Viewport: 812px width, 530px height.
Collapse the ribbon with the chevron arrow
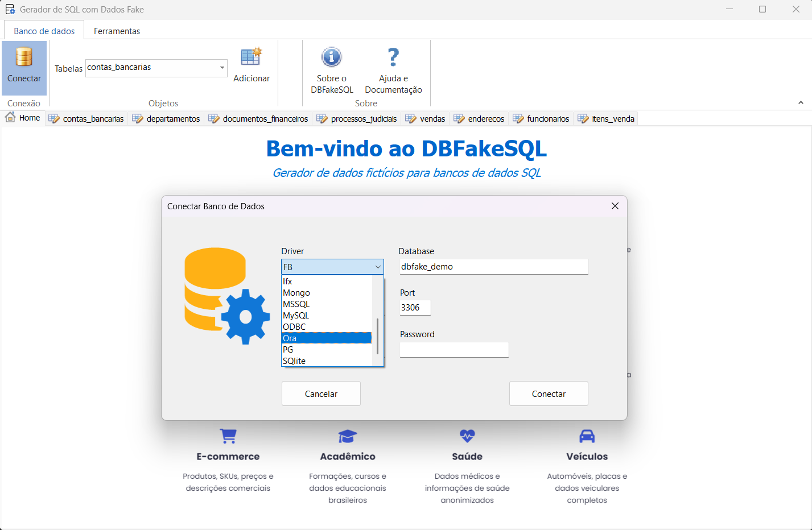801,103
